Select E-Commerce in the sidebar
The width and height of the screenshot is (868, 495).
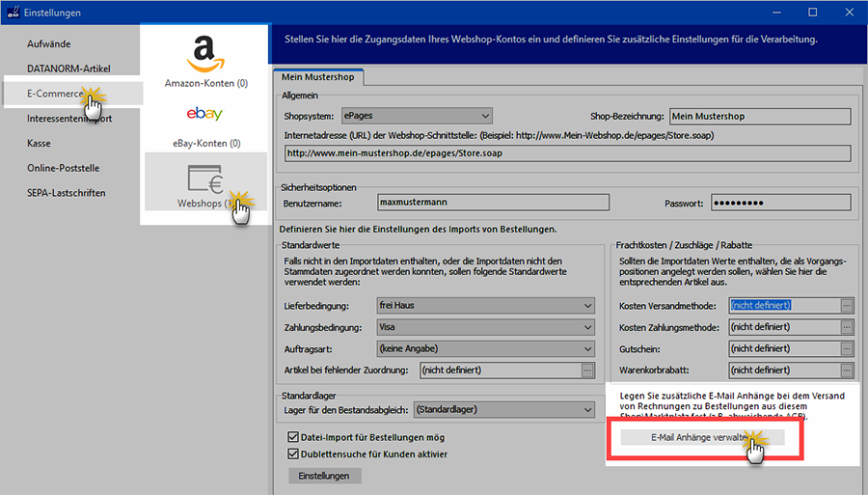point(55,94)
